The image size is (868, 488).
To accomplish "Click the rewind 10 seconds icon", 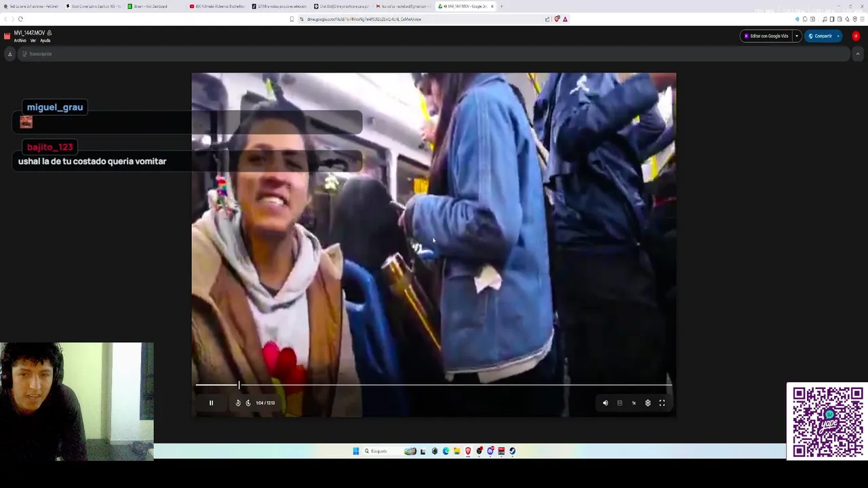I will [238, 403].
